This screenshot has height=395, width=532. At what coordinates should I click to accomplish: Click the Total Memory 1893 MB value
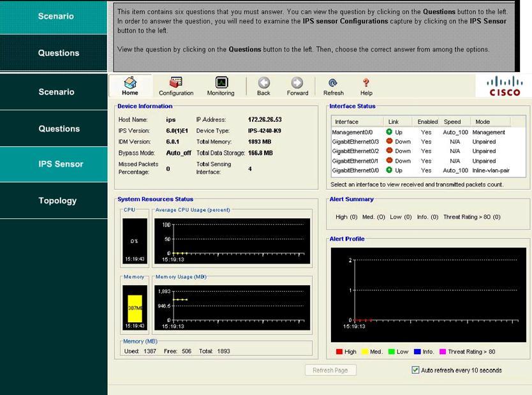click(260, 142)
